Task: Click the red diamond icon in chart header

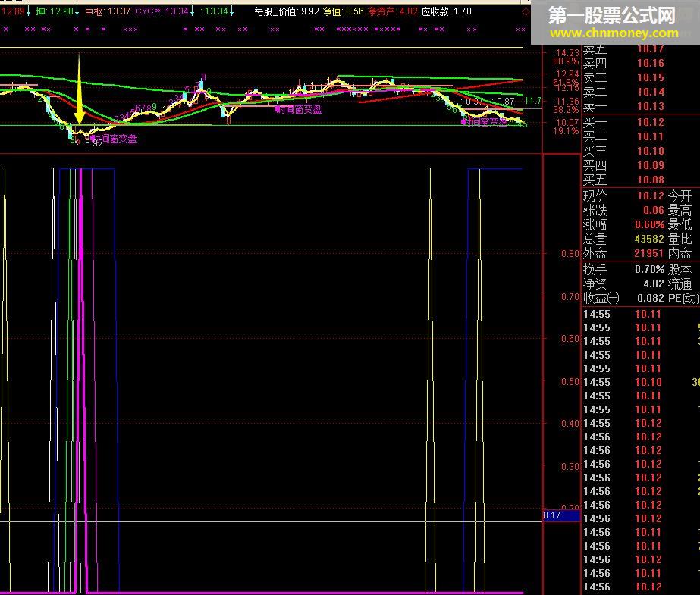Action: click(526, 12)
